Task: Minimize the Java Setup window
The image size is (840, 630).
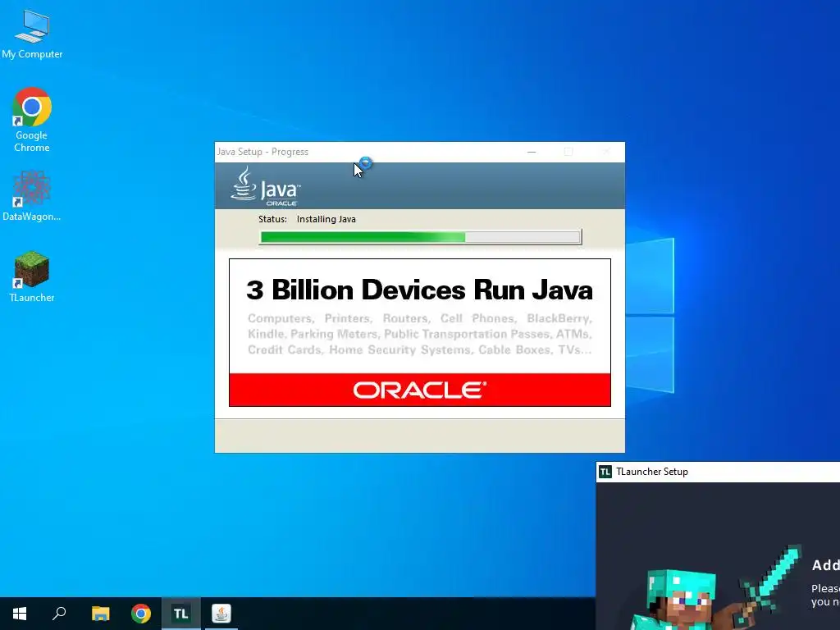Action: (x=532, y=152)
